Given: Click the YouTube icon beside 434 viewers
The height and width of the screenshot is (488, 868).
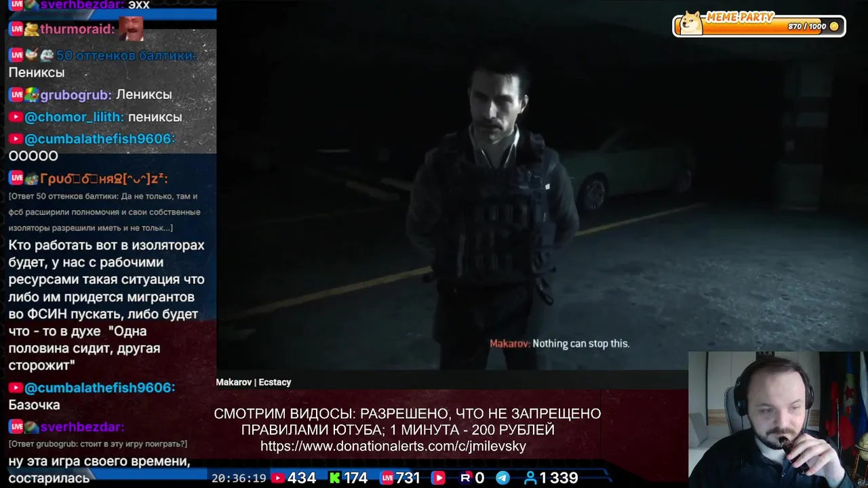Looking at the screenshot, I should [x=277, y=478].
